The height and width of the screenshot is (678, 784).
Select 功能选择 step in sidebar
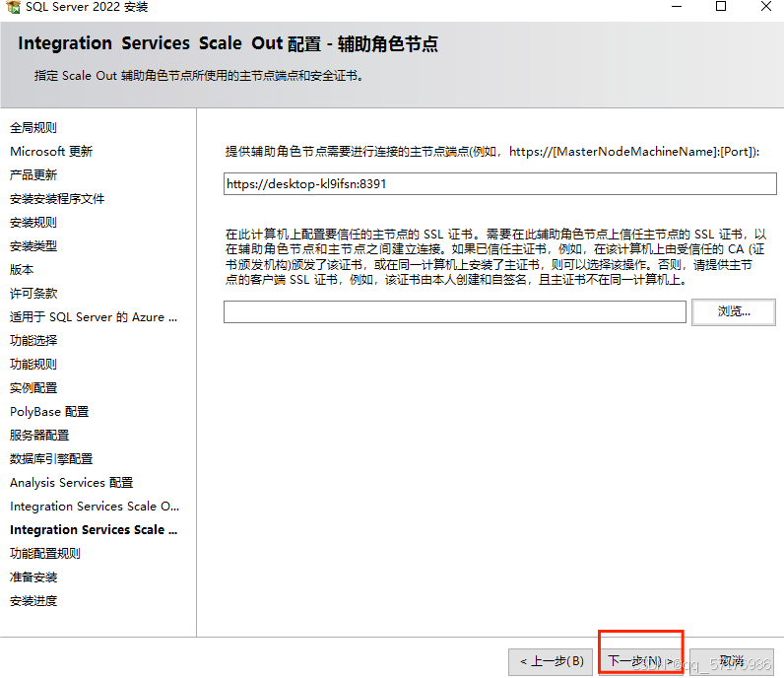coord(33,340)
